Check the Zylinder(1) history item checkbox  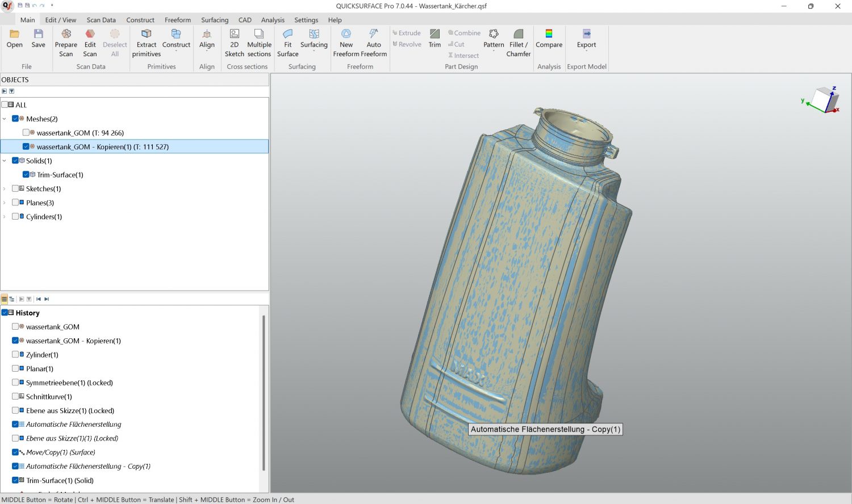click(15, 355)
